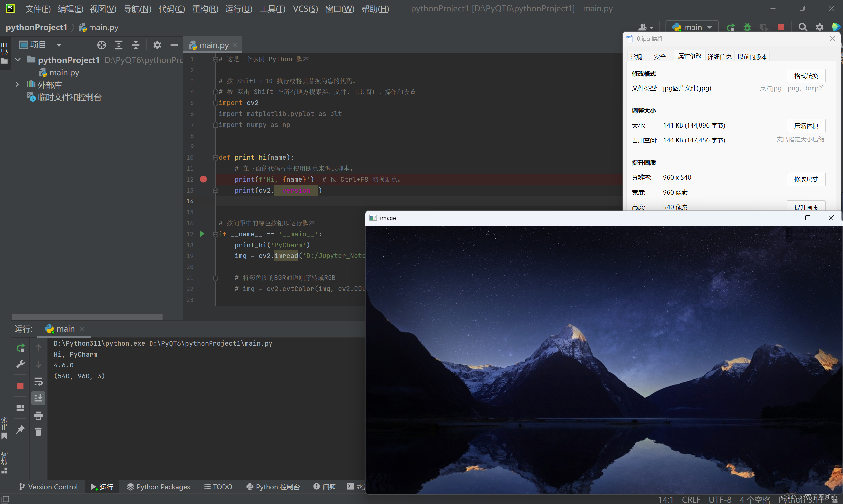Image resolution: width=843 pixels, height=504 pixels.
Task: Clear console using the trash icon
Action: pos(38,431)
